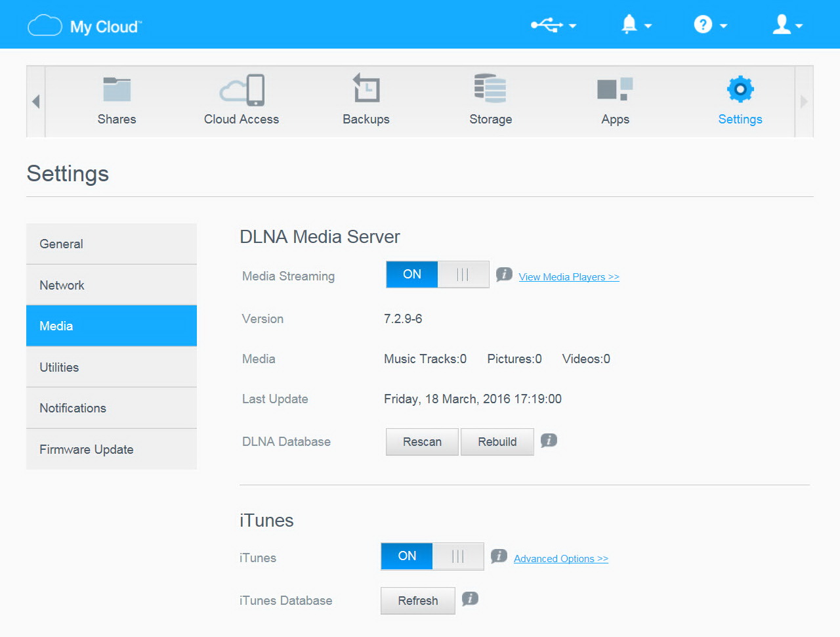The width and height of the screenshot is (840, 637).
Task: Go to next navigation items with right arrow
Action: pos(804,101)
